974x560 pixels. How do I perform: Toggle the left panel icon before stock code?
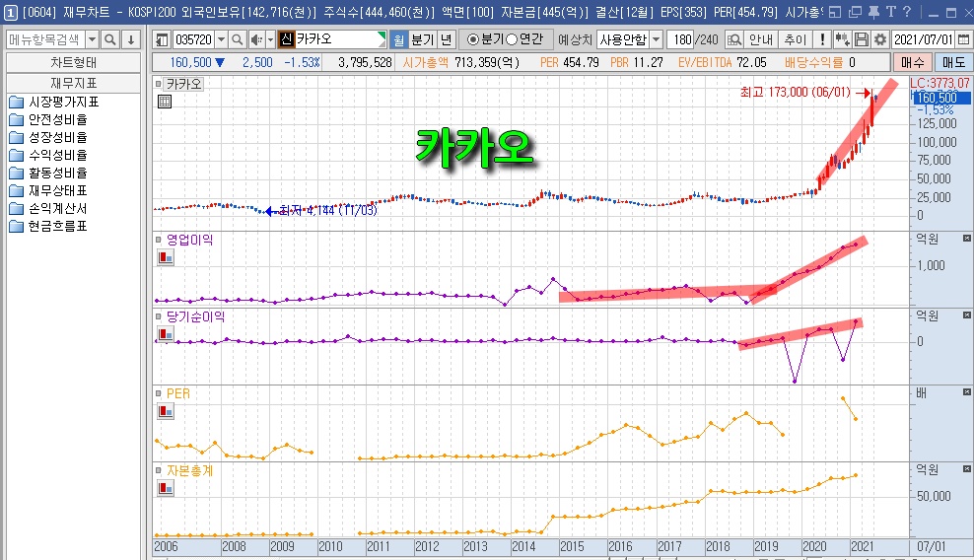pyautogui.click(x=162, y=39)
